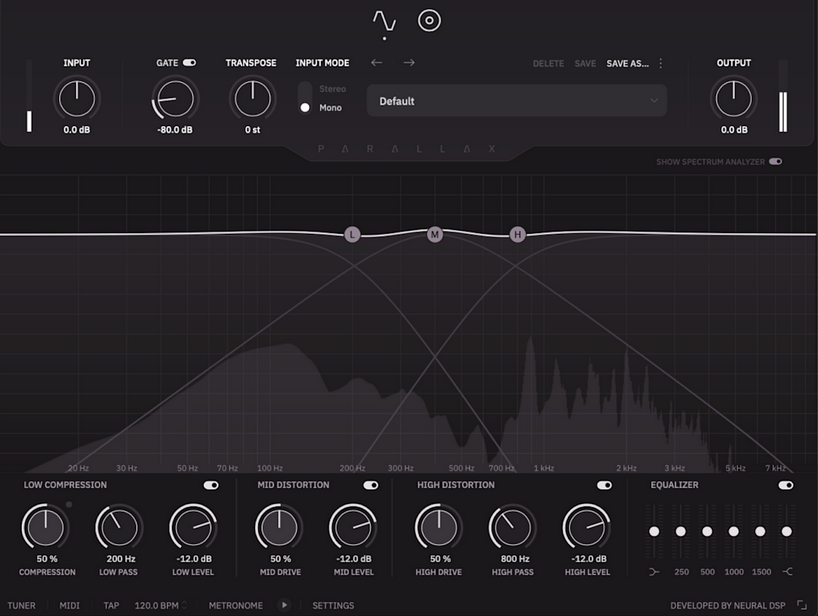This screenshot has height=616, width=818.
Task: Click the Metronome label
Action: coord(236,606)
